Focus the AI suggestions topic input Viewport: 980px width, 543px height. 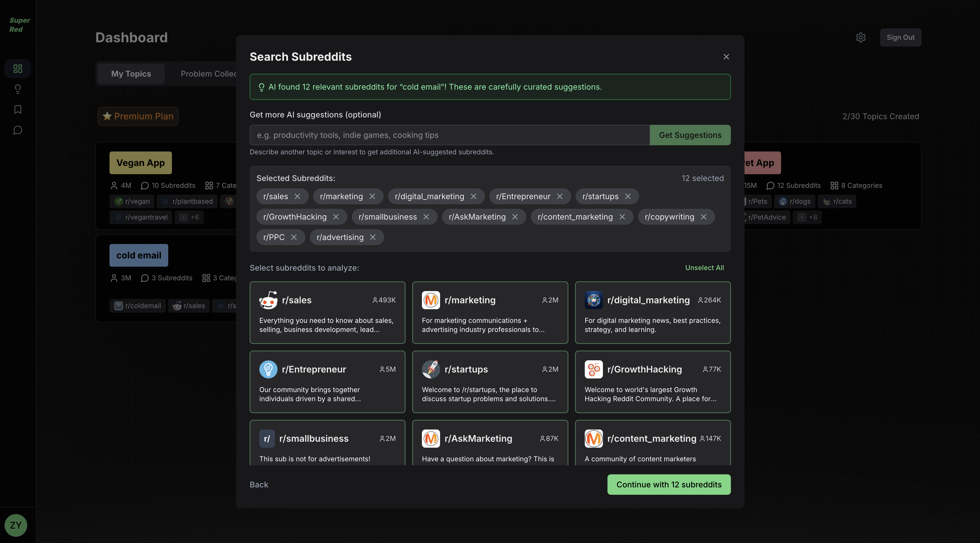click(449, 135)
